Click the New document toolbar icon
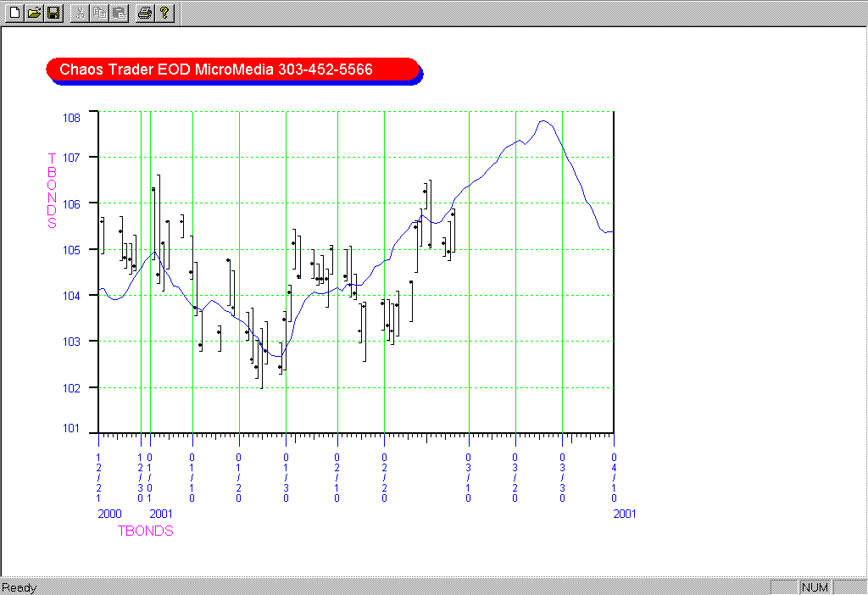 (x=15, y=13)
